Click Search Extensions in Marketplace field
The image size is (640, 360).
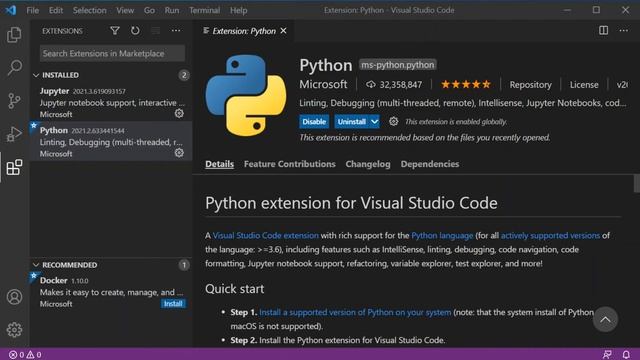112,53
